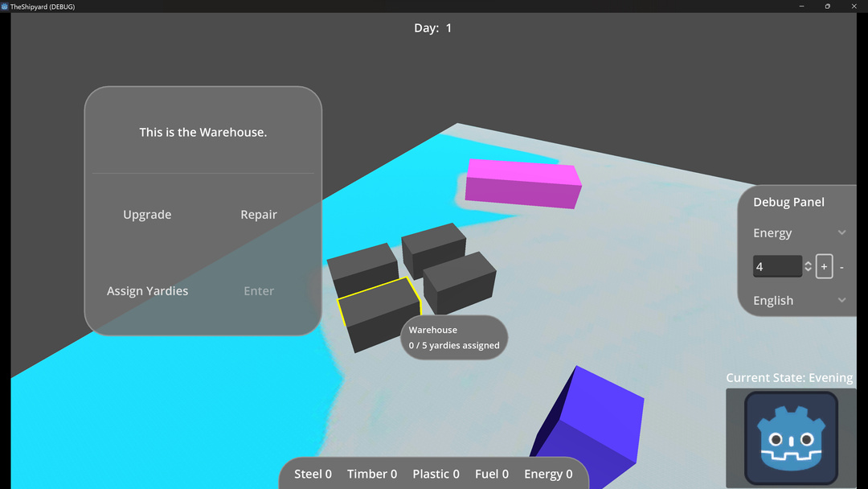Click the Godot robot logo icon
Image resolution: width=868 pixels, height=489 pixels.
coord(791,438)
